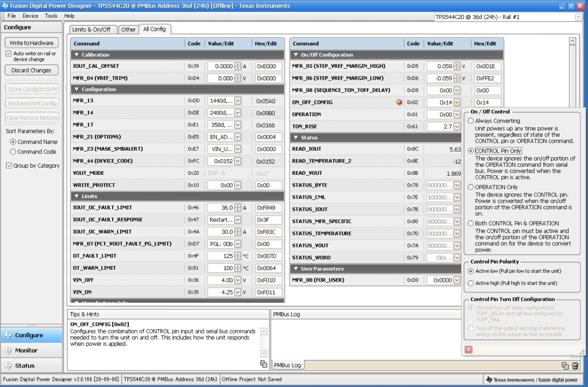Click the ON_OFF_CONFIG unsaved change indicator icon
Screen dimensions: 588x387
[x=399, y=102]
